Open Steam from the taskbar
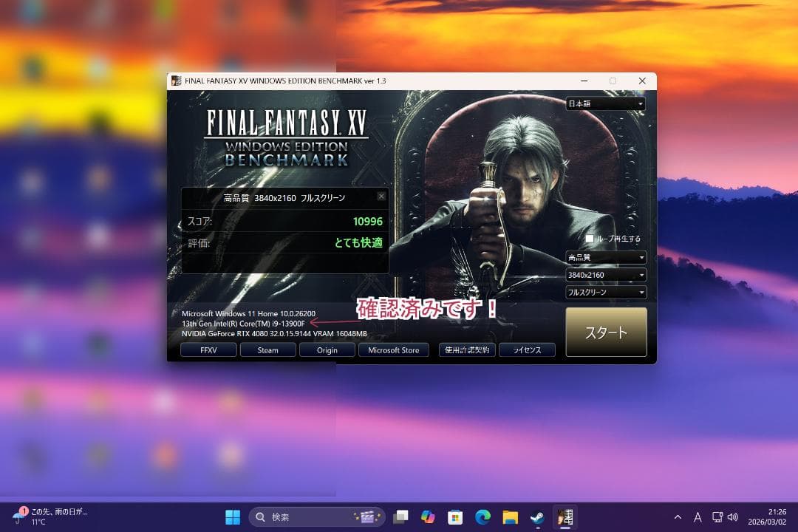798x532 pixels. point(537,517)
